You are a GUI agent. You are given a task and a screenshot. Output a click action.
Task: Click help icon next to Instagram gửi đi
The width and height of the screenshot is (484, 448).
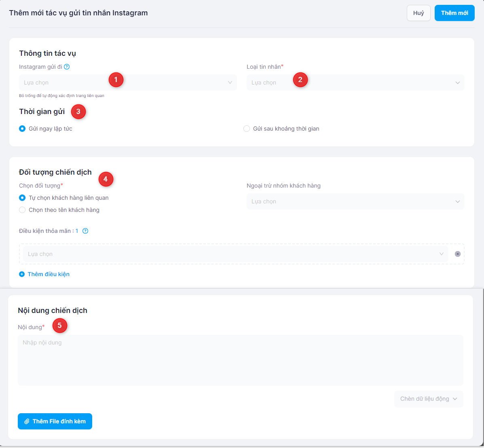[x=67, y=67]
